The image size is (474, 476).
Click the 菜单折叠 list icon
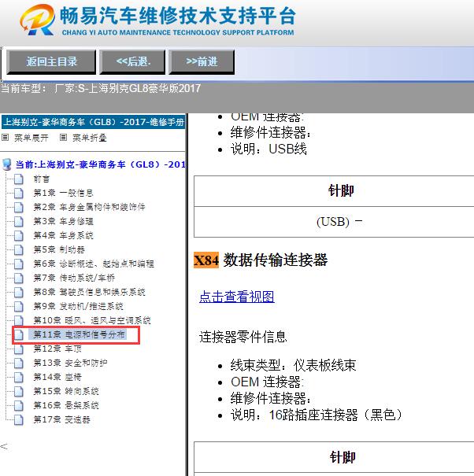click(63, 138)
